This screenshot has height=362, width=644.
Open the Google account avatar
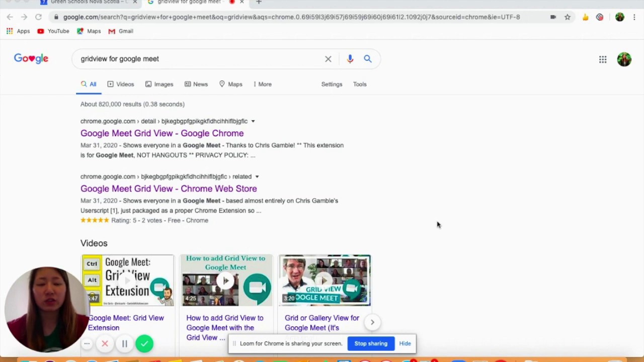click(x=624, y=59)
